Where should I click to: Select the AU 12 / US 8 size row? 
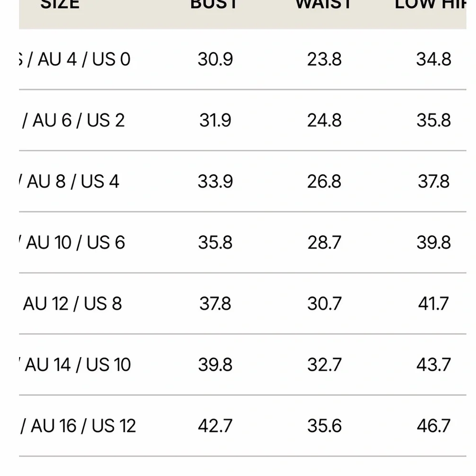(243, 304)
